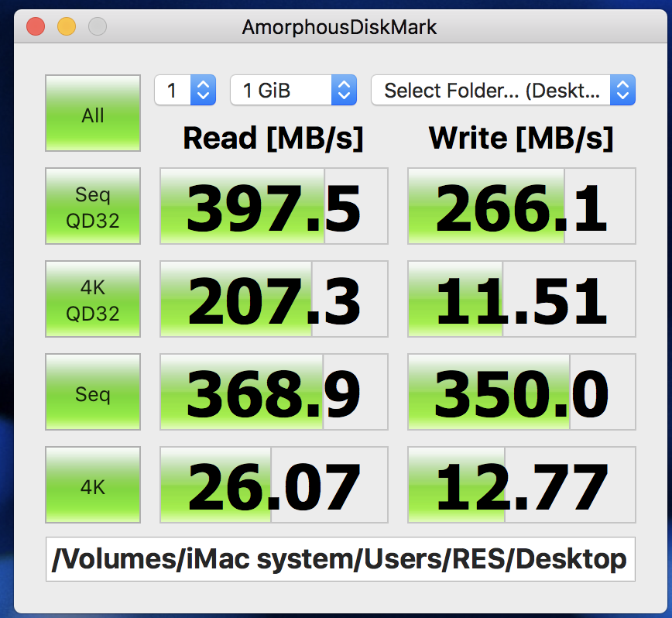Click the 4K write result 12.77
This screenshot has height=618, width=672.
(522, 485)
